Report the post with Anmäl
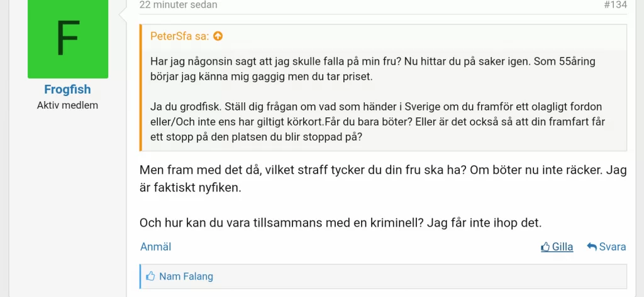This screenshot has width=644, height=297. (x=155, y=247)
